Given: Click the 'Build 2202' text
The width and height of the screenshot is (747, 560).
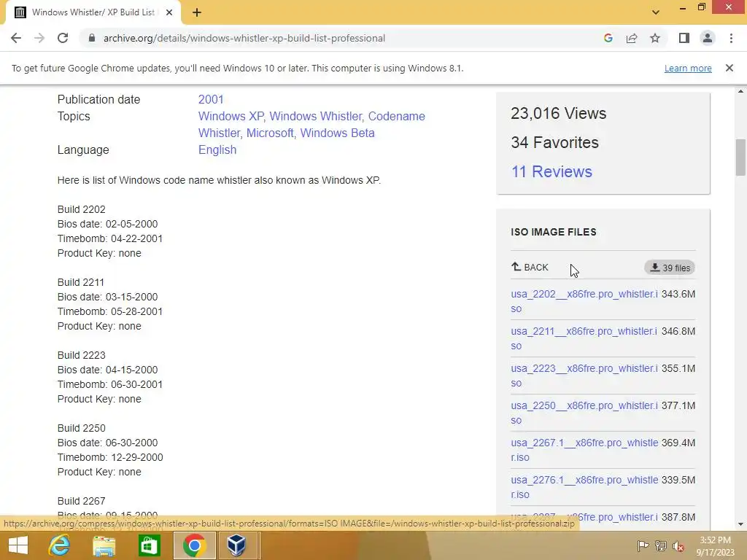Looking at the screenshot, I should 82,209.
